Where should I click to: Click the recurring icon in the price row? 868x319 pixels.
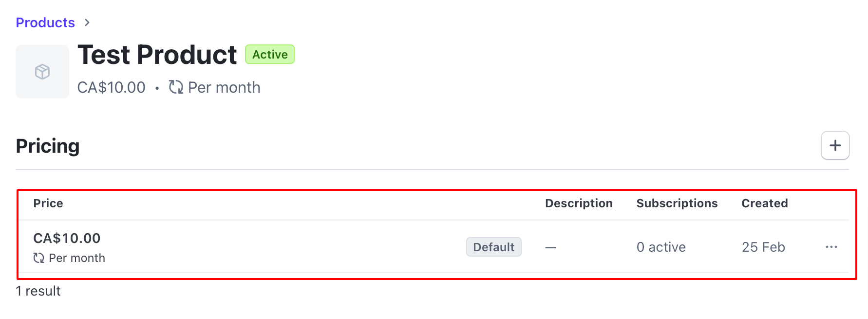pyautogui.click(x=38, y=258)
